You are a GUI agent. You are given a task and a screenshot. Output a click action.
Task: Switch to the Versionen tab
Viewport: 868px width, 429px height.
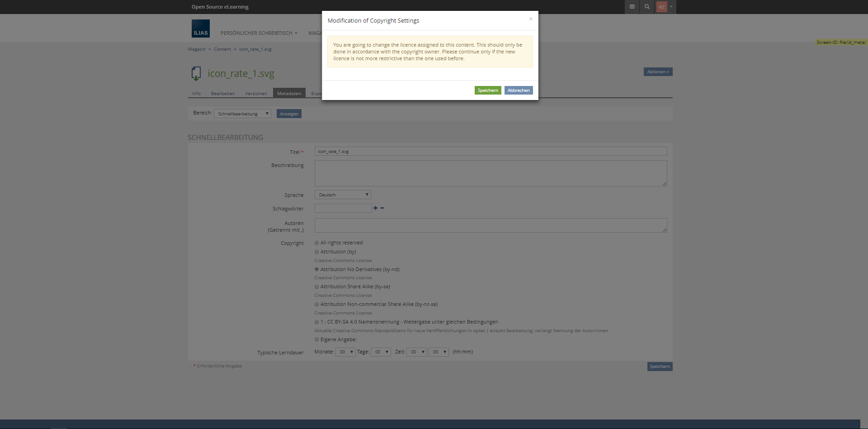point(256,93)
